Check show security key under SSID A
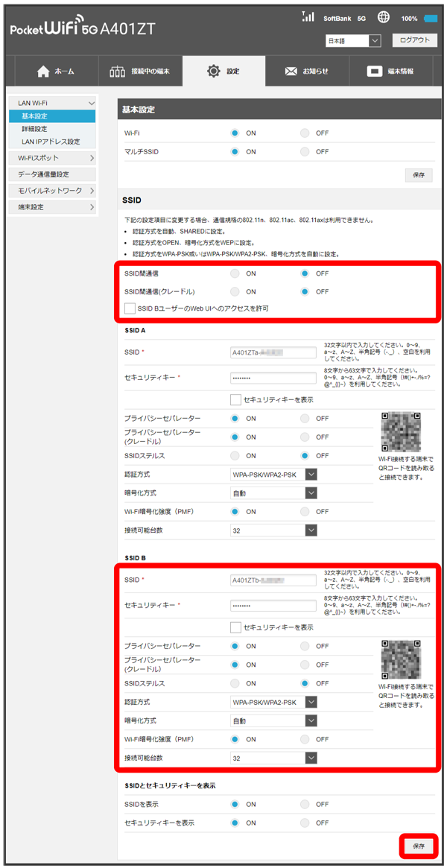The width and height of the screenshot is (447, 868). (235, 399)
